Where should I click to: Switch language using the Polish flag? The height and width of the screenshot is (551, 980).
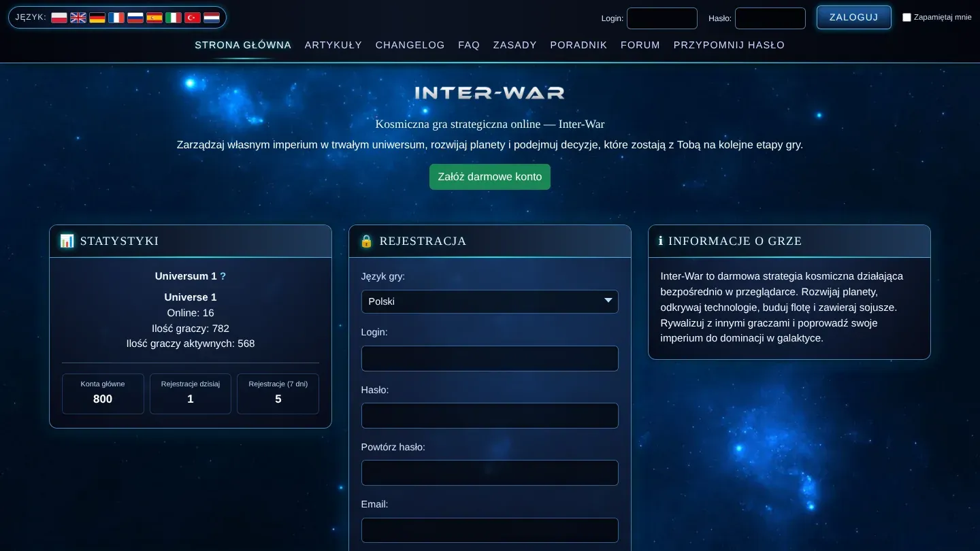click(59, 18)
